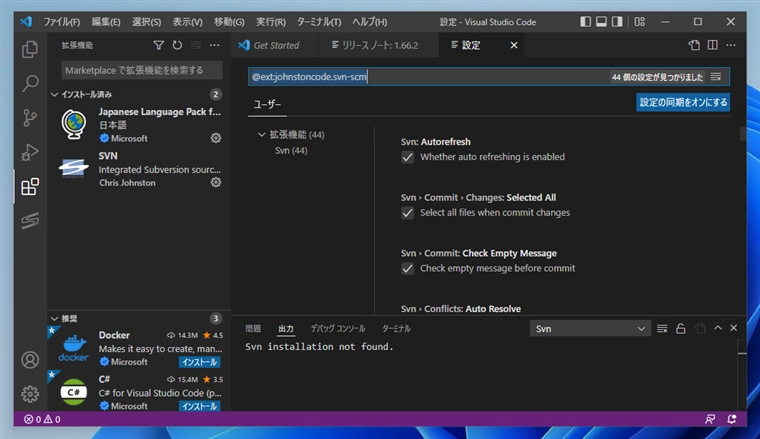The image size is (760, 439).
Task: Open editor more actions menu
Action: tap(731, 45)
